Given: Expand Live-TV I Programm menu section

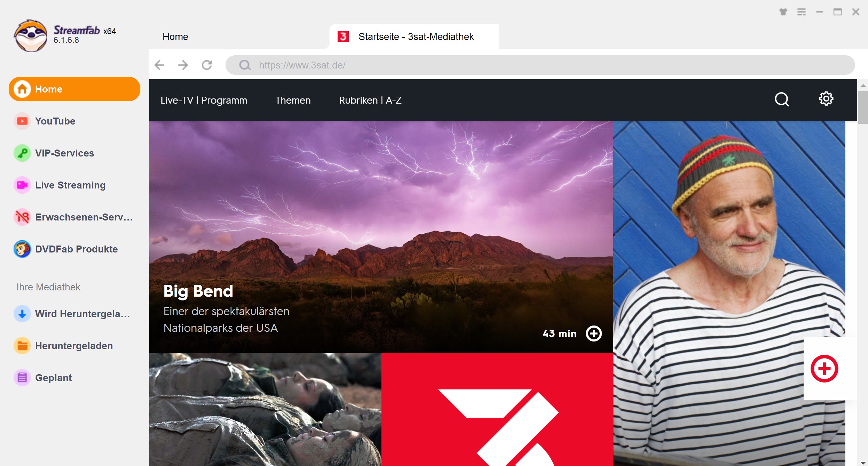Looking at the screenshot, I should point(204,101).
